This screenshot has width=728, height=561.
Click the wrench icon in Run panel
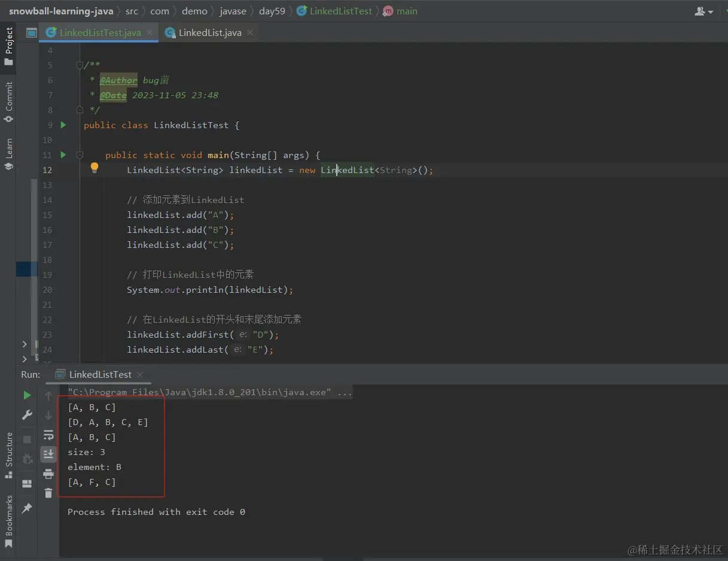[27, 415]
